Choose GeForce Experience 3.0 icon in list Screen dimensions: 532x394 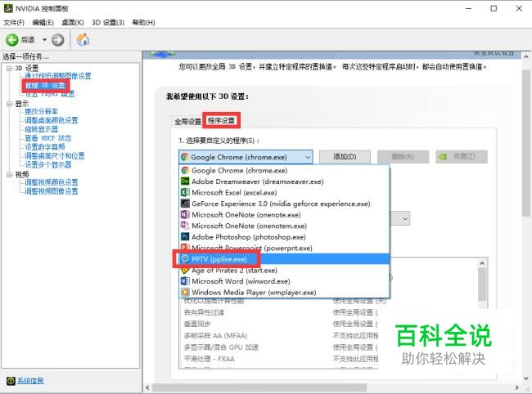(x=185, y=204)
